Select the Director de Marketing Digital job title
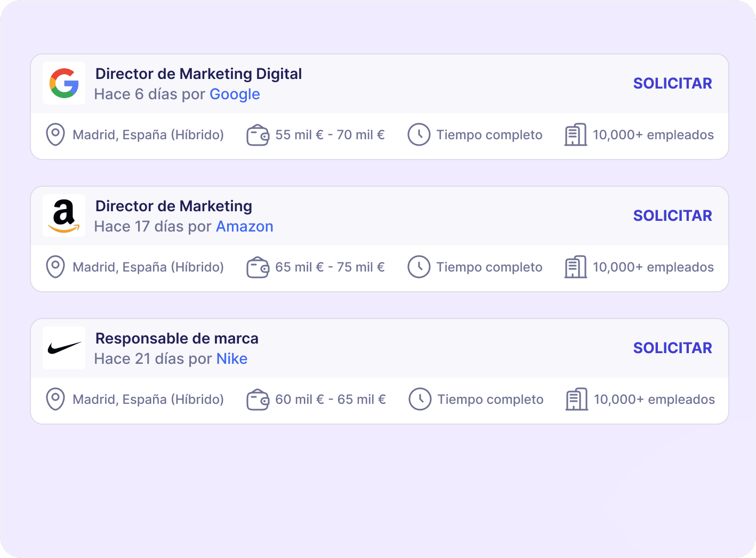 tap(198, 74)
